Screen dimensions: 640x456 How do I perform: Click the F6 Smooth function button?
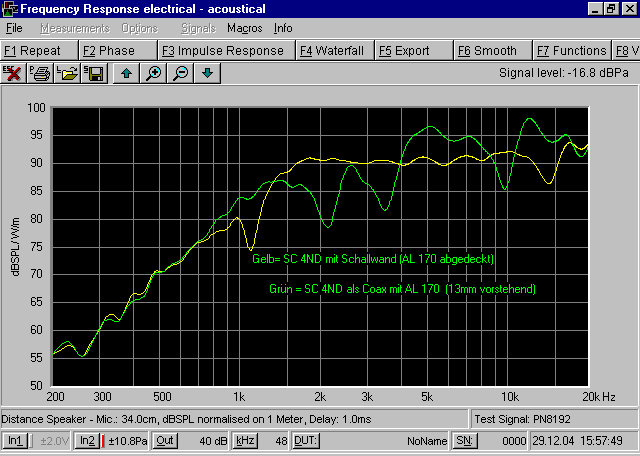point(487,50)
